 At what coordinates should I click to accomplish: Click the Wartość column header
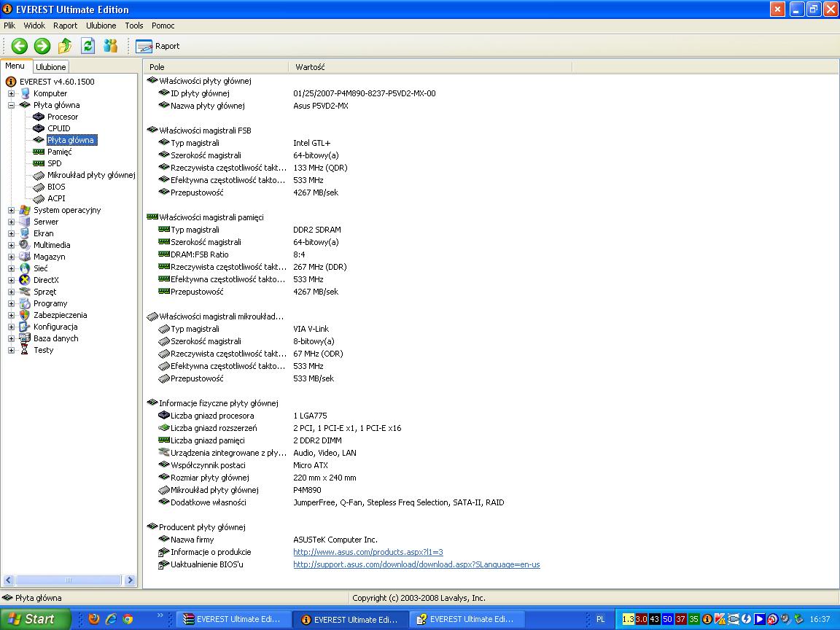[x=431, y=67]
